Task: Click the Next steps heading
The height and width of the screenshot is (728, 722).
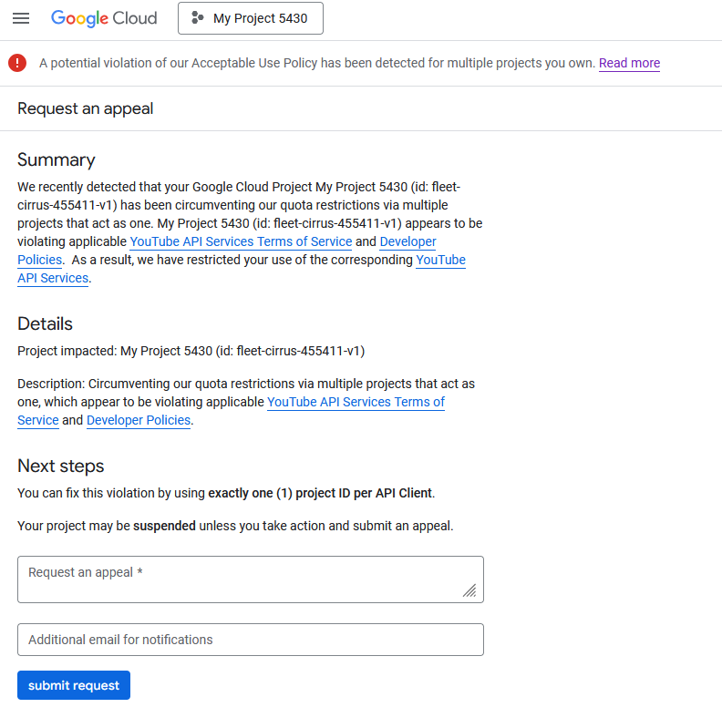Action: pyautogui.click(x=61, y=466)
